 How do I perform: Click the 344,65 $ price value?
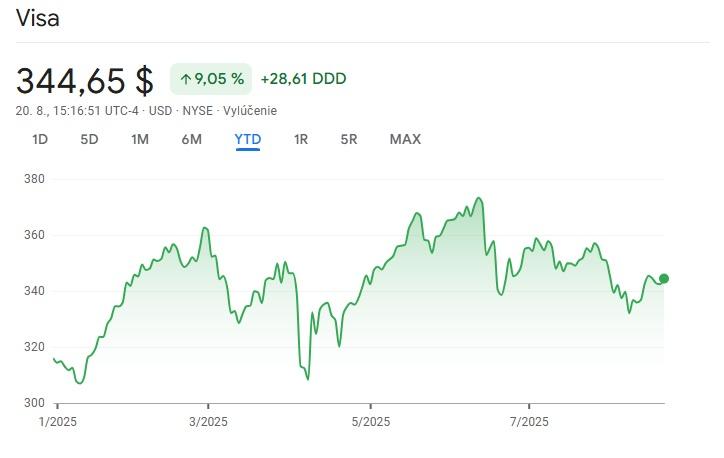pos(85,79)
